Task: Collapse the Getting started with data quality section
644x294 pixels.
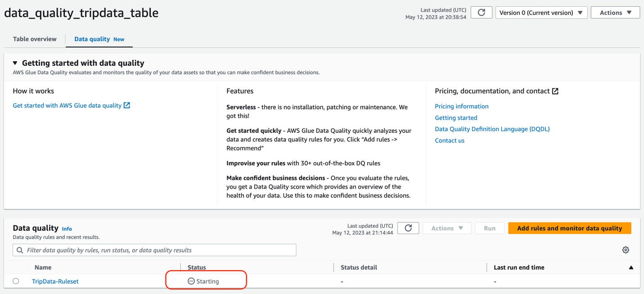Action: pos(15,63)
